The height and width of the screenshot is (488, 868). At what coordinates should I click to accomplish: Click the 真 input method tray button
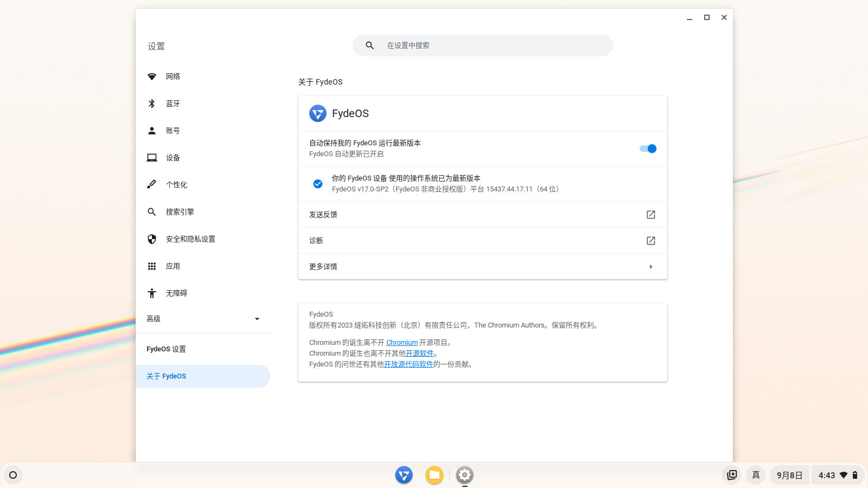756,475
